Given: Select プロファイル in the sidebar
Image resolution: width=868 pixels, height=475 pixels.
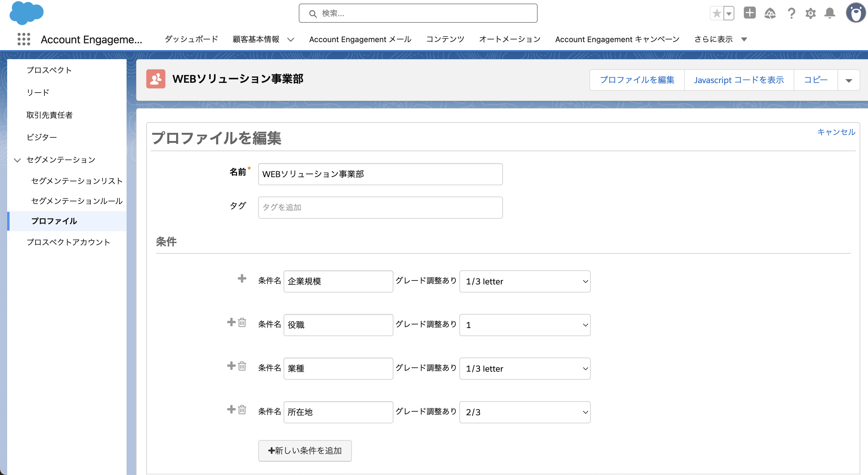Looking at the screenshot, I should (x=54, y=221).
